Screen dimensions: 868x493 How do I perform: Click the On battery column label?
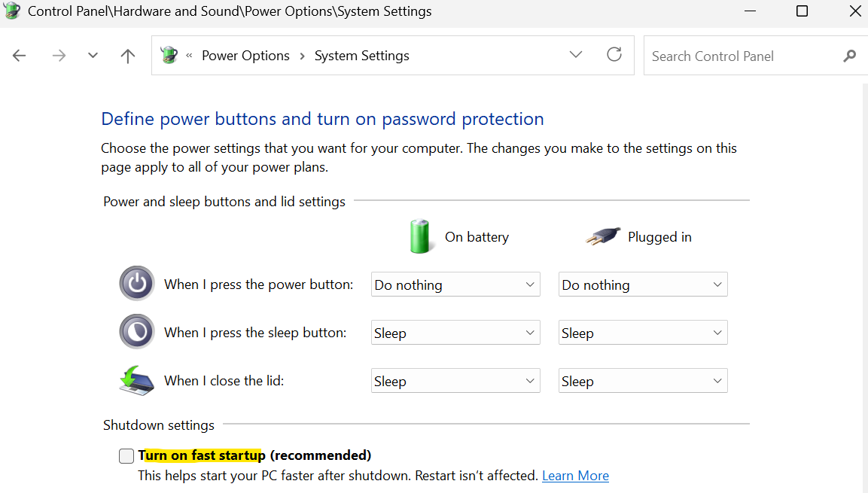tap(477, 237)
